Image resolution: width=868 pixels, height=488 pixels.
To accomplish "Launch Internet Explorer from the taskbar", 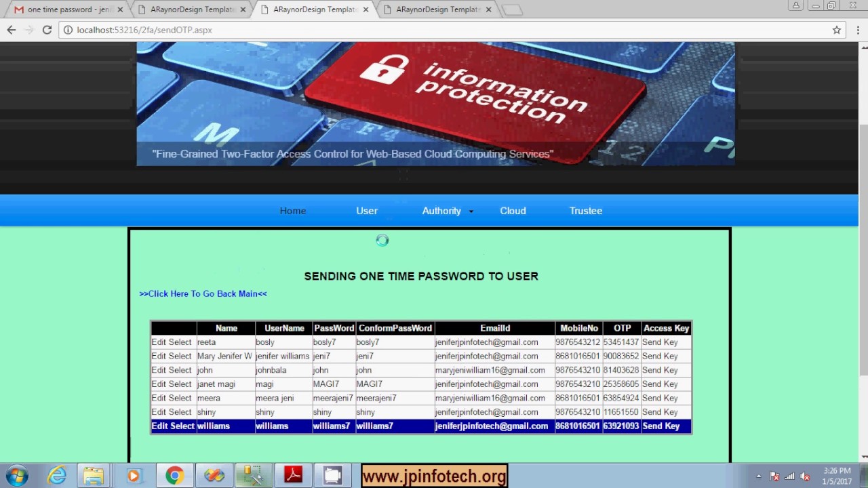I will pos(57,476).
